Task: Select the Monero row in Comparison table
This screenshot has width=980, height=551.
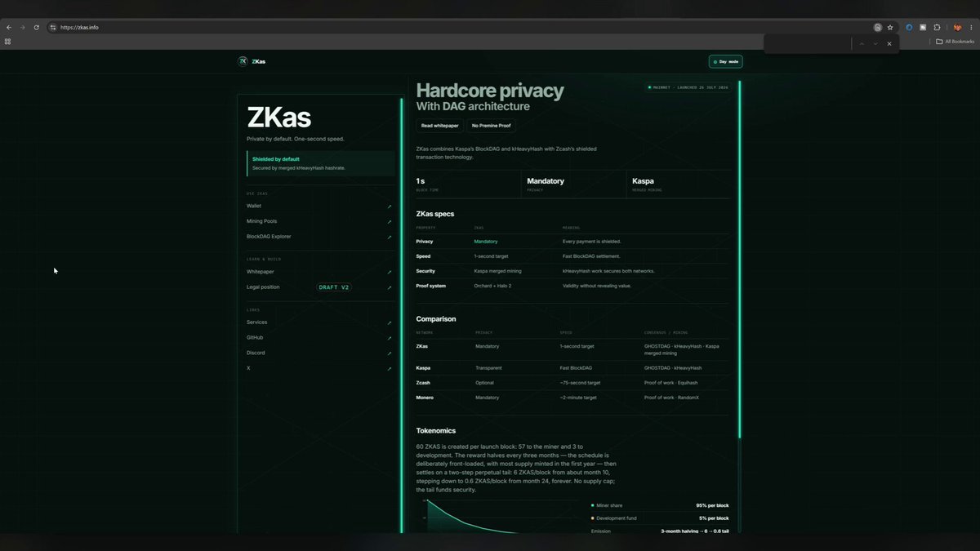Action: pos(572,398)
